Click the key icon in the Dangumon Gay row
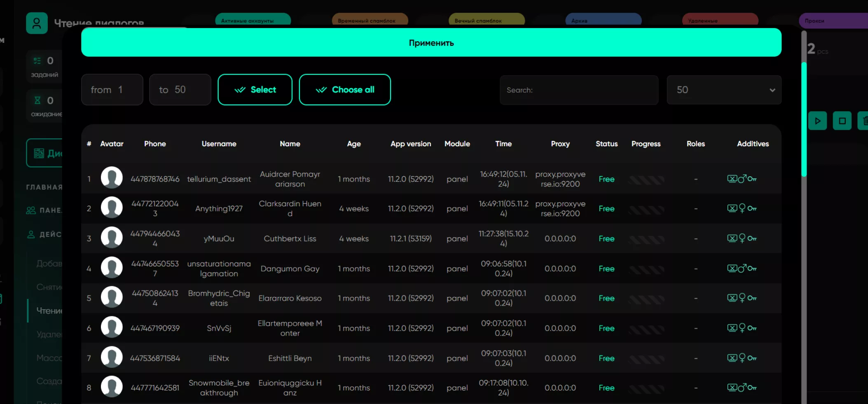The width and height of the screenshot is (868, 404). [x=752, y=269]
